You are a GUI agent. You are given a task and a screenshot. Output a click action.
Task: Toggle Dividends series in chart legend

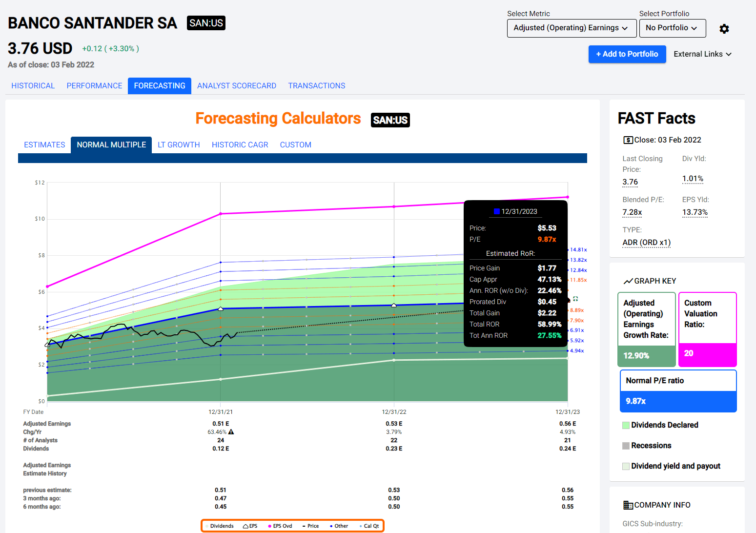click(x=219, y=526)
